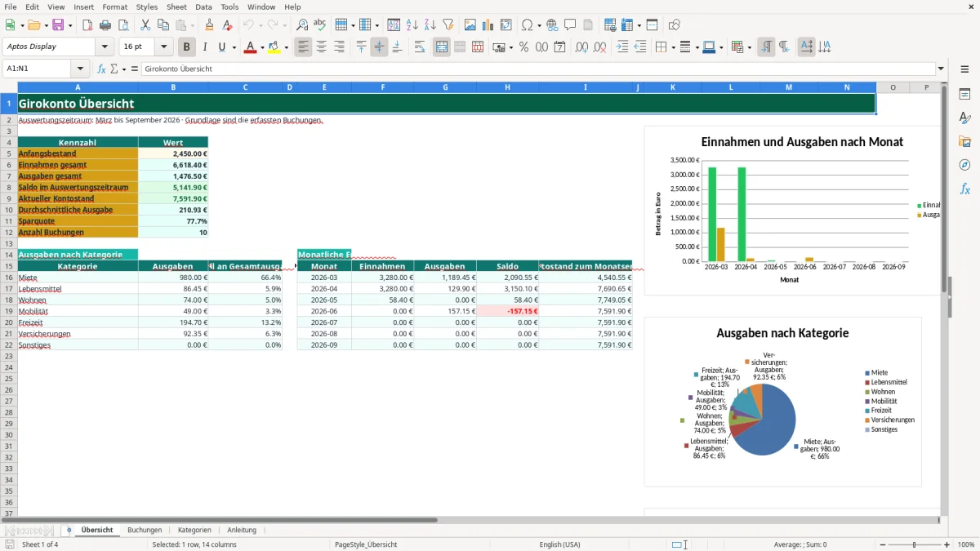The height and width of the screenshot is (551, 980).
Task: Click the Sort Ascending icon
Action: pyautogui.click(x=412, y=25)
